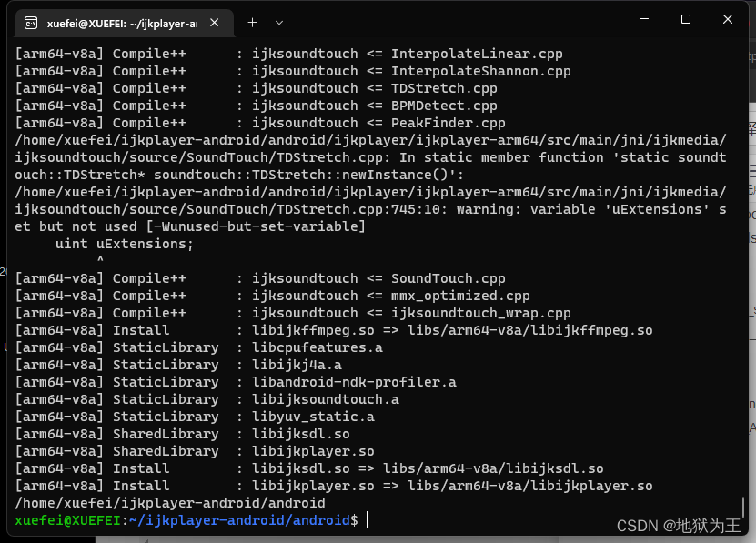
Task: Expand the new tab profile dropdown arrow
Action: click(279, 23)
